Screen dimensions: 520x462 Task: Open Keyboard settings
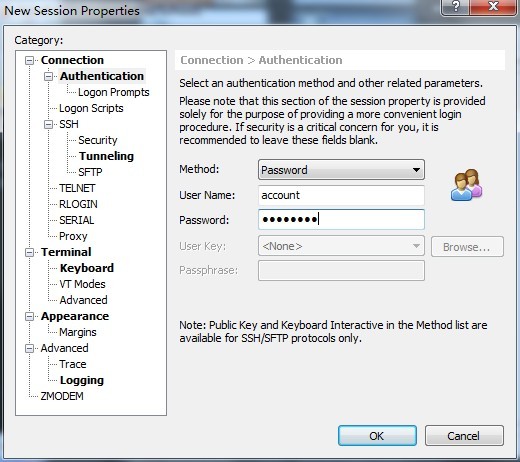tap(87, 268)
